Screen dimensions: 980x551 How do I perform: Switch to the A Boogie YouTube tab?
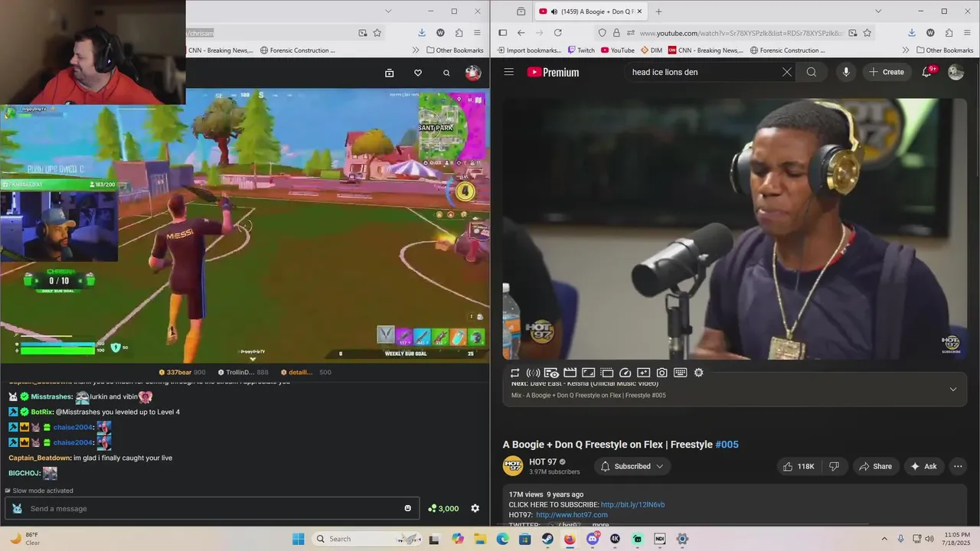(590, 11)
